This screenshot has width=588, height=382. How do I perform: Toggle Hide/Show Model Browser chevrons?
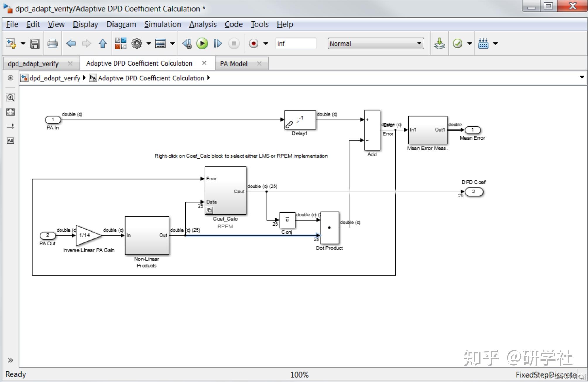tap(10, 360)
